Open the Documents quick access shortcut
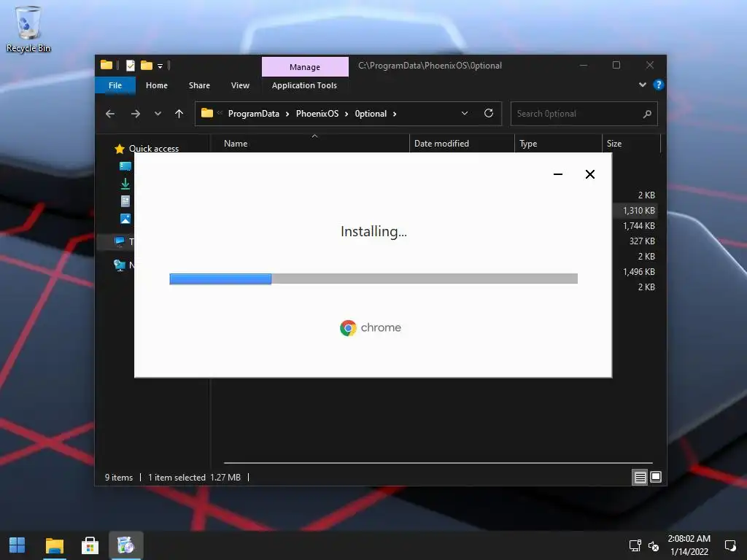The height and width of the screenshot is (560, 747). 125,201
